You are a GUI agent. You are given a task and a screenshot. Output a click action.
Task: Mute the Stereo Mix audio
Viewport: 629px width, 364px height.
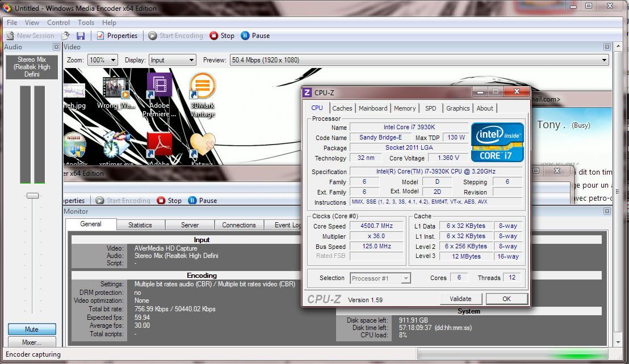coord(32,329)
